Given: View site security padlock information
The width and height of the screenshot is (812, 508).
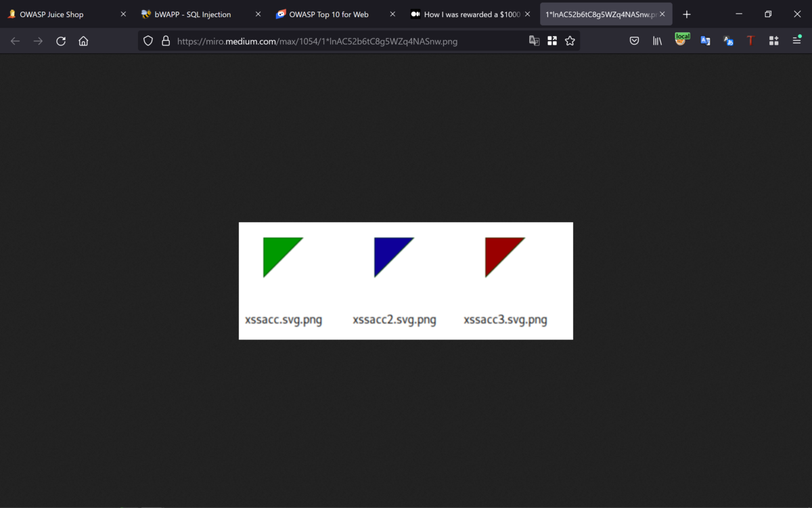Looking at the screenshot, I should coord(166,41).
